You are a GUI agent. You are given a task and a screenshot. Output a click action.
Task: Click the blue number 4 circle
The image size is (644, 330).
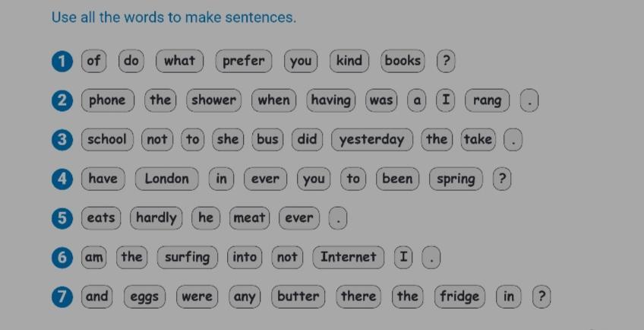pyautogui.click(x=62, y=179)
